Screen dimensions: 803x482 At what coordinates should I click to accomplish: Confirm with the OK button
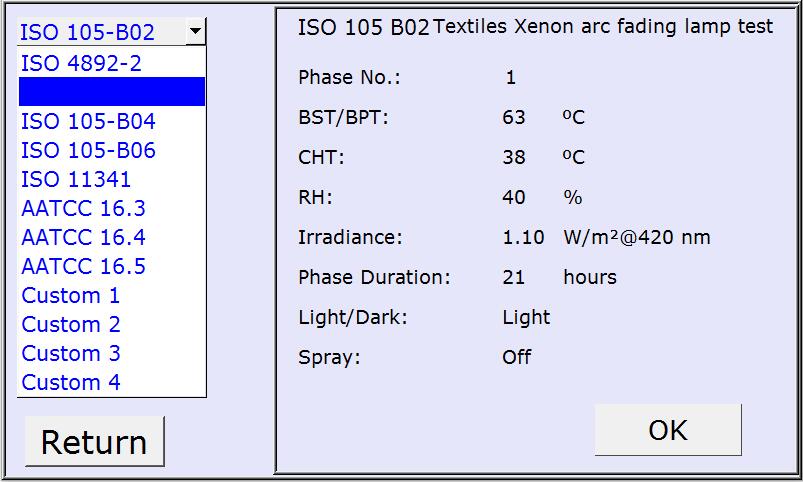click(667, 430)
